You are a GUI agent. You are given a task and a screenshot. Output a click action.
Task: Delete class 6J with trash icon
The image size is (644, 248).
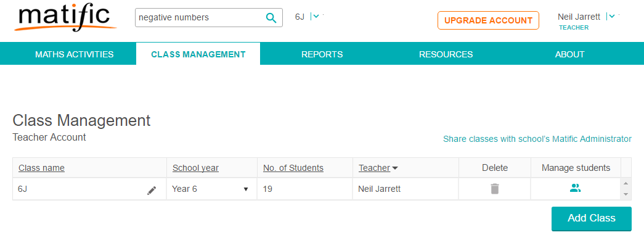click(494, 189)
